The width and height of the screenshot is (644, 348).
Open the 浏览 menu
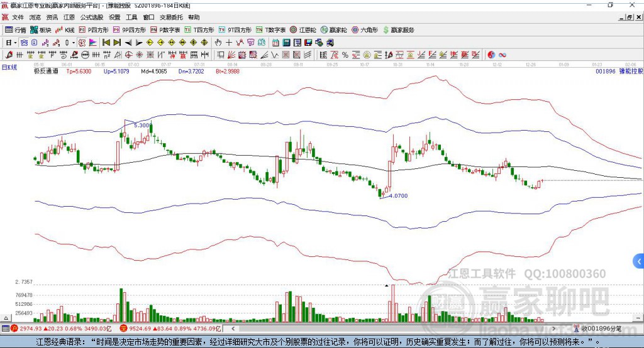pyautogui.click(x=35, y=17)
